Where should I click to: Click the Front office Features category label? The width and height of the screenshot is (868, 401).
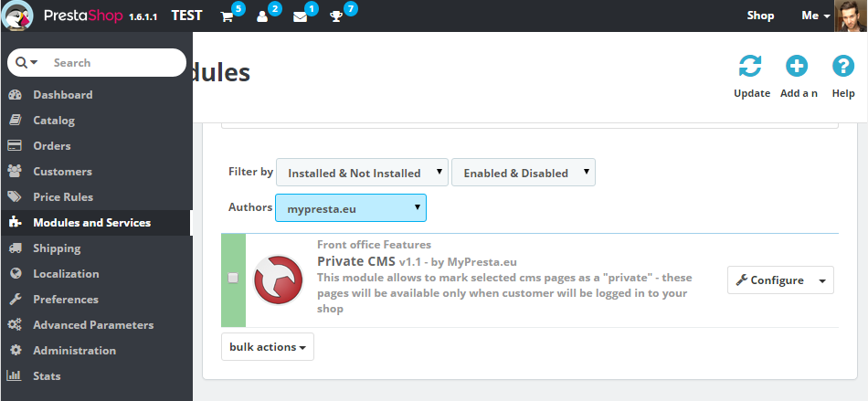(x=375, y=245)
